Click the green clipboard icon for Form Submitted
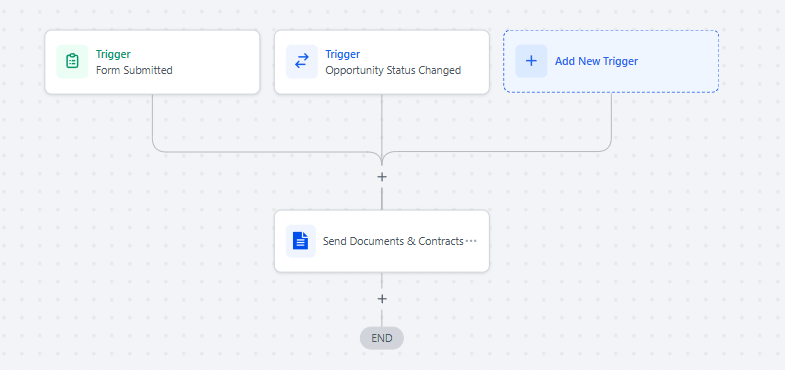This screenshot has height=370, width=785. pos(72,61)
